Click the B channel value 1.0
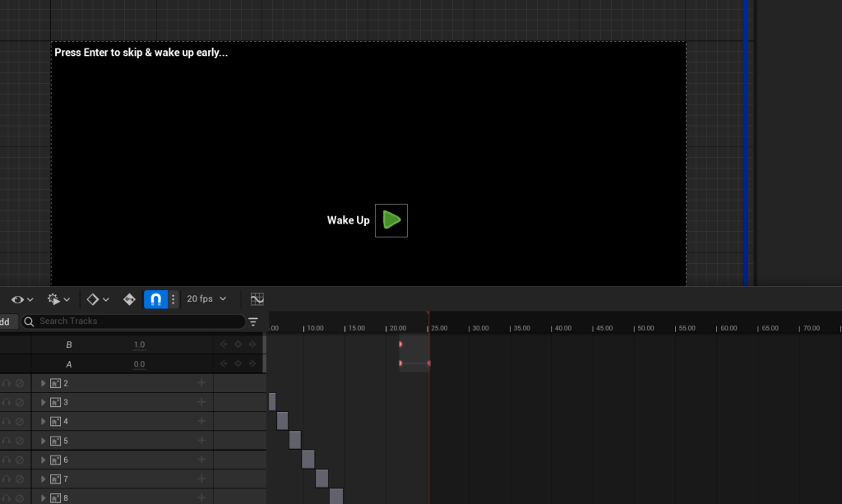The image size is (842, 504). (x=139, y=344)
